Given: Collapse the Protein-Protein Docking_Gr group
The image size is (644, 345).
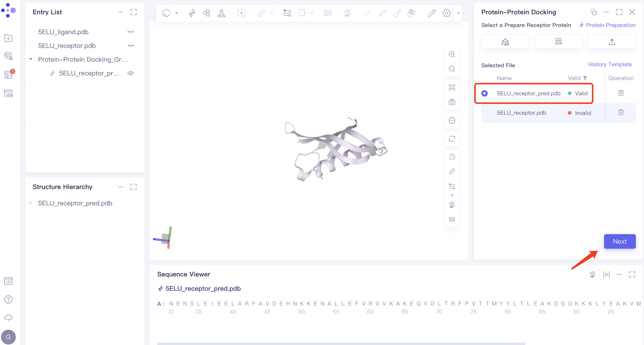Looking at the screenshot, I should (31, 59).
